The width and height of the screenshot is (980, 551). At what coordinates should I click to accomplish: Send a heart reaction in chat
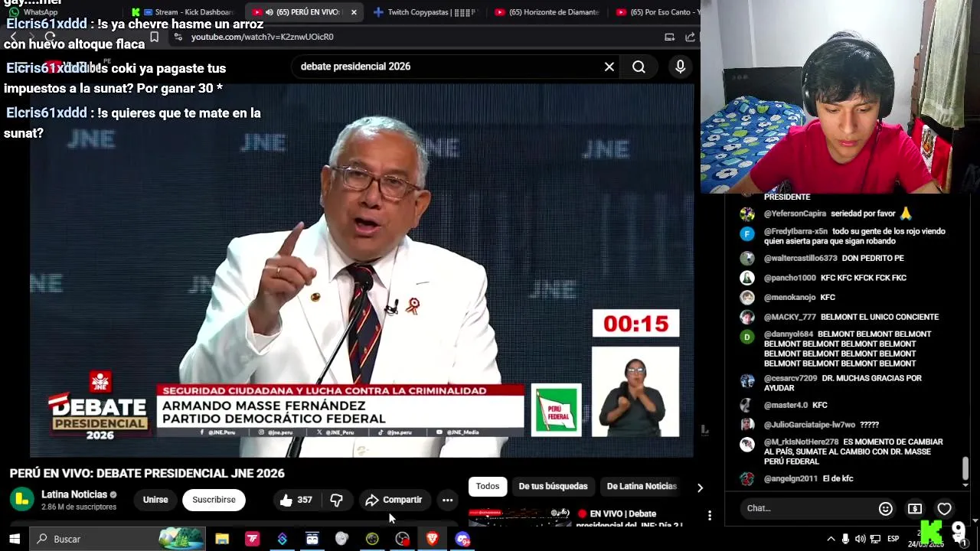pos(944,509)
